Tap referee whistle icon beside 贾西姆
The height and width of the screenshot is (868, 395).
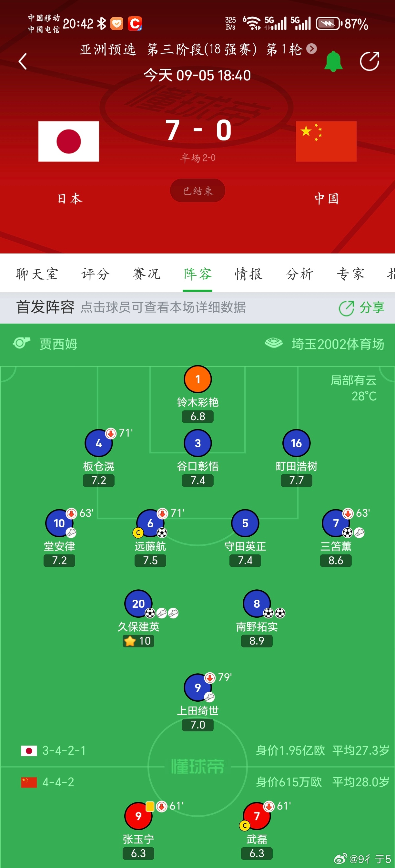[21, 343]
